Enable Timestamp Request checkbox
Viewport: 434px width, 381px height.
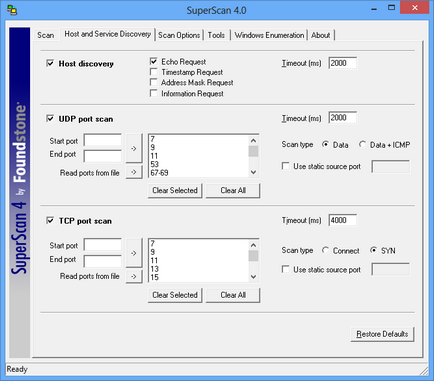coord(154,72)
